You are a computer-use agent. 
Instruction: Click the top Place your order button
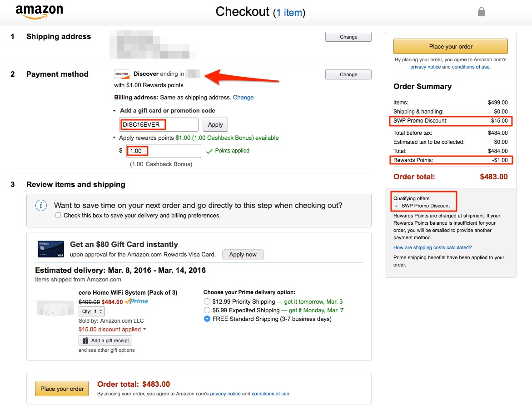[x=451, y=46]
